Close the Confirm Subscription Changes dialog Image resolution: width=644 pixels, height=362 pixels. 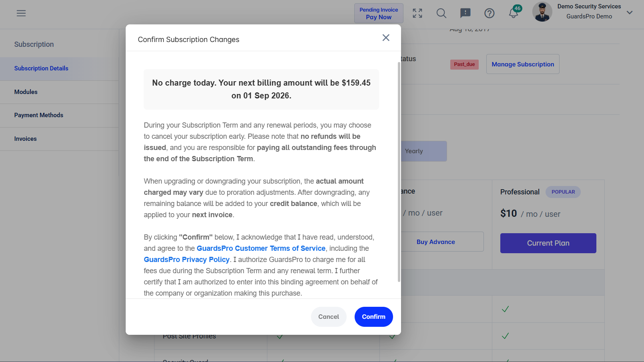coord(386,38)
